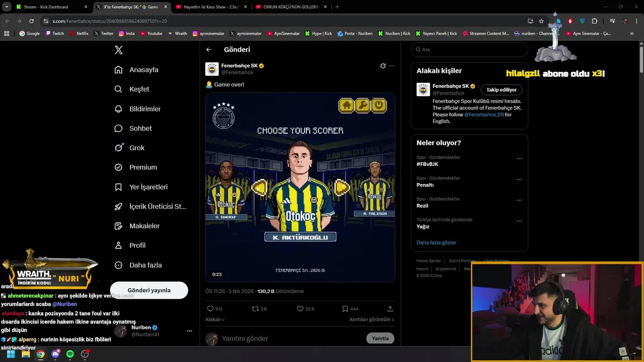The image size is (644, 362).
Task: Open options for the Penaltı trend
Action: coord(519,179)
